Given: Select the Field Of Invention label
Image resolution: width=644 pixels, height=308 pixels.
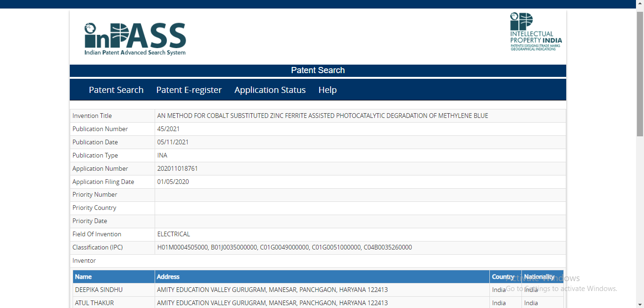Looking at the screenshot, I should click(97, 234).
